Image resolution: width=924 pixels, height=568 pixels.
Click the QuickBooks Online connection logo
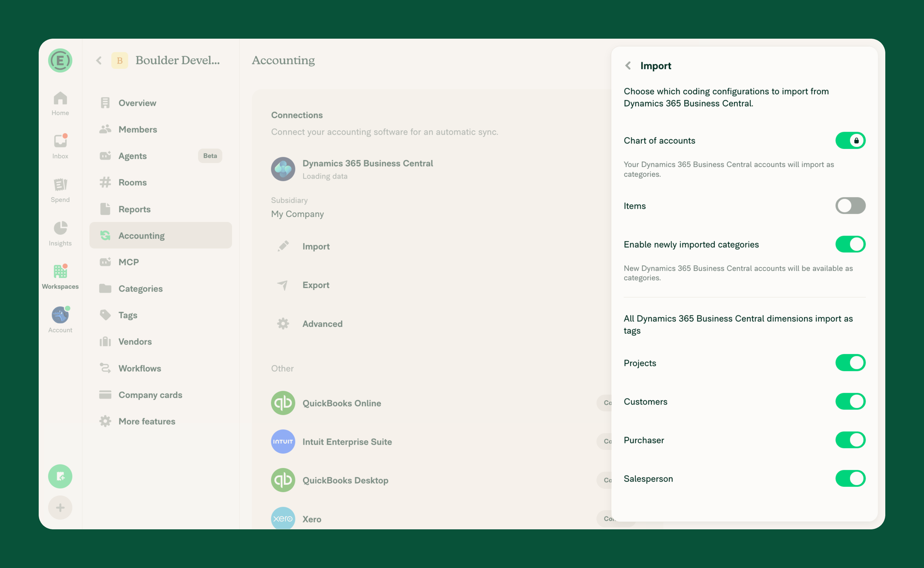[283, 403]
